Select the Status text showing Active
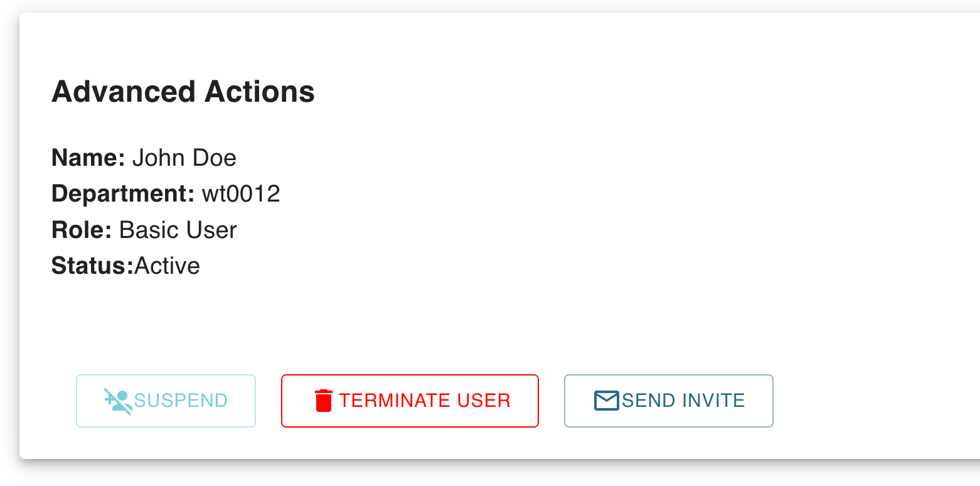The width and height of the screenshot is (980, 486). tap(167, 266)
